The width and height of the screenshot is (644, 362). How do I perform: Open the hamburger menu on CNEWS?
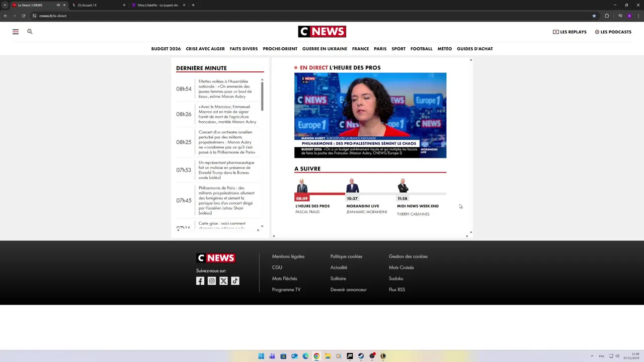[x=16, y=32]
